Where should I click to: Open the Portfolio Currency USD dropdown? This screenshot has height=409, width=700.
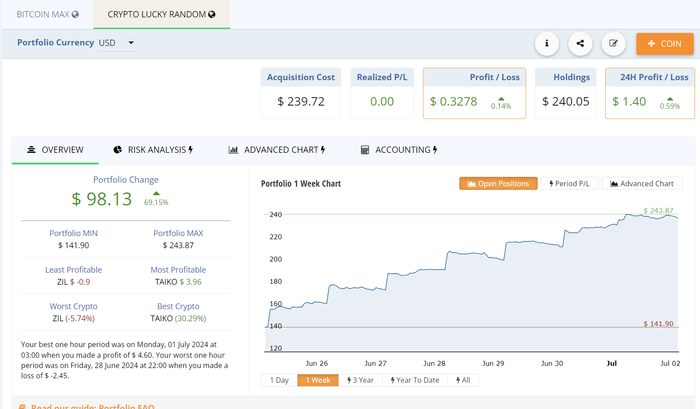(x=117, y=43)
